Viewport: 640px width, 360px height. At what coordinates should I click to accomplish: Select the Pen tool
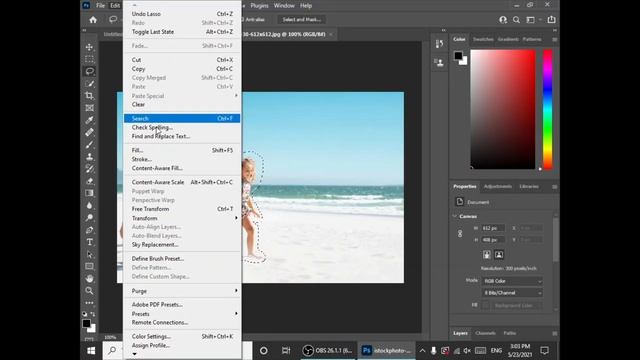click(x=89, y=230)
